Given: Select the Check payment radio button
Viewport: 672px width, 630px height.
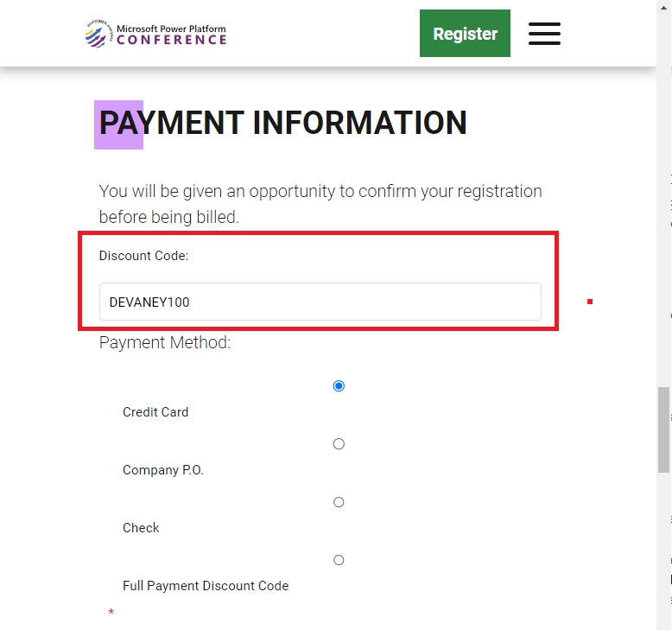Looking at the screenshot, I should [x=339, y=502].
